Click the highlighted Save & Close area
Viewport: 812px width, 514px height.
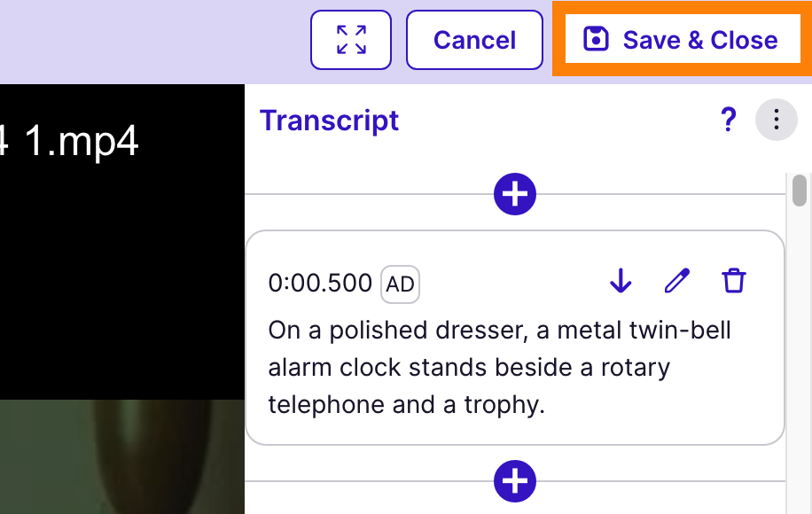(681, 39)
